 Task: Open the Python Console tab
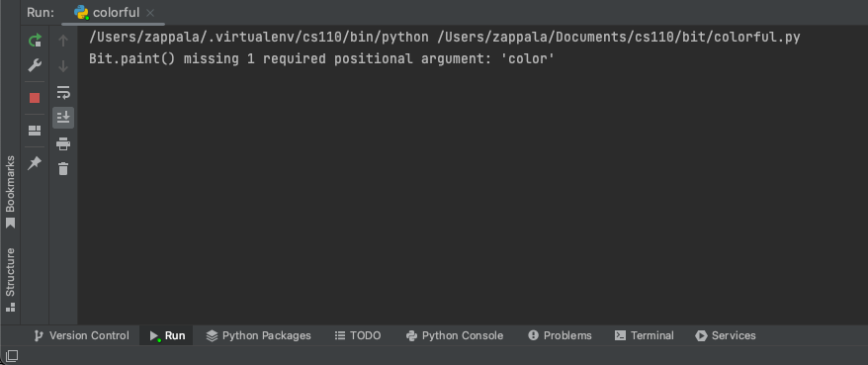[455, 335]
